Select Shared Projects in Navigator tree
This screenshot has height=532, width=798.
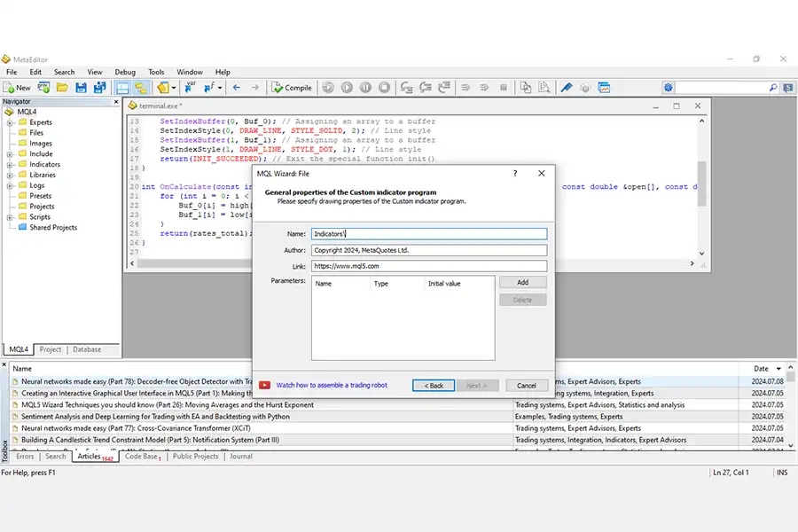[x=53, y=228]
